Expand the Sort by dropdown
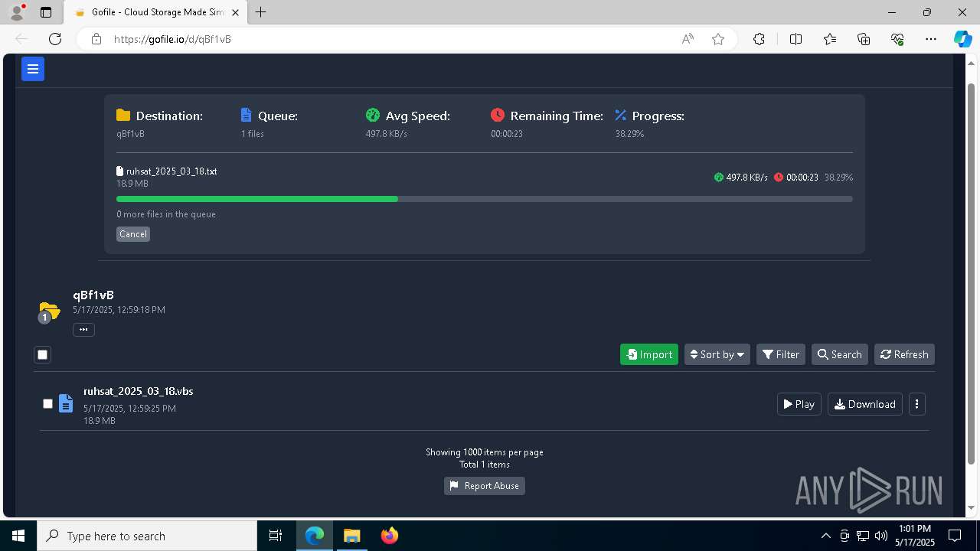The image size is (980, 551). [717, 354]
